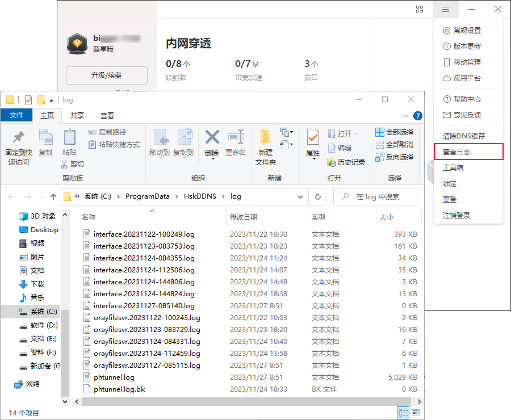Switch to the Share (共享) ribbon tab
This screenshot has height=420, width=511.
tap(78, 115)
